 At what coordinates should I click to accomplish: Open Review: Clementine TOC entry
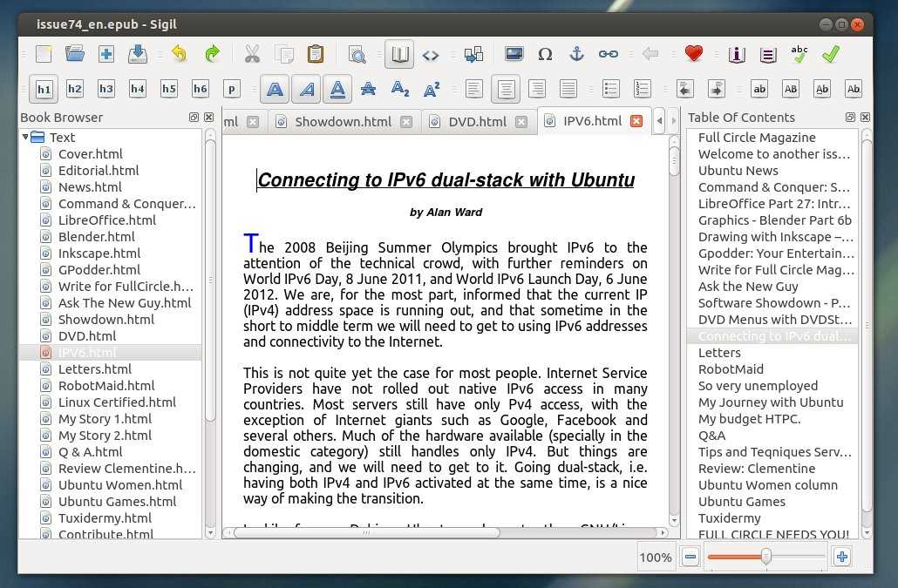point(757,469)
